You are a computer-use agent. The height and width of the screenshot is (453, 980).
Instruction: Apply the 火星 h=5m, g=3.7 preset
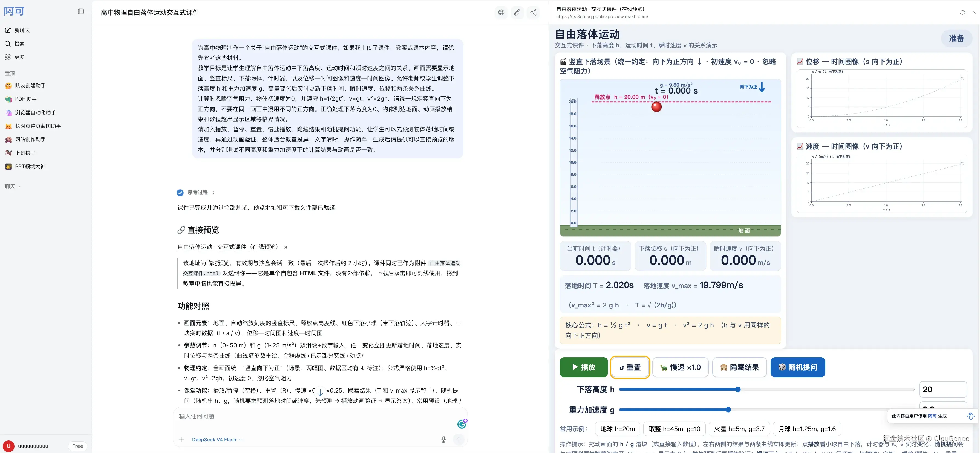(x=739, y=429)
